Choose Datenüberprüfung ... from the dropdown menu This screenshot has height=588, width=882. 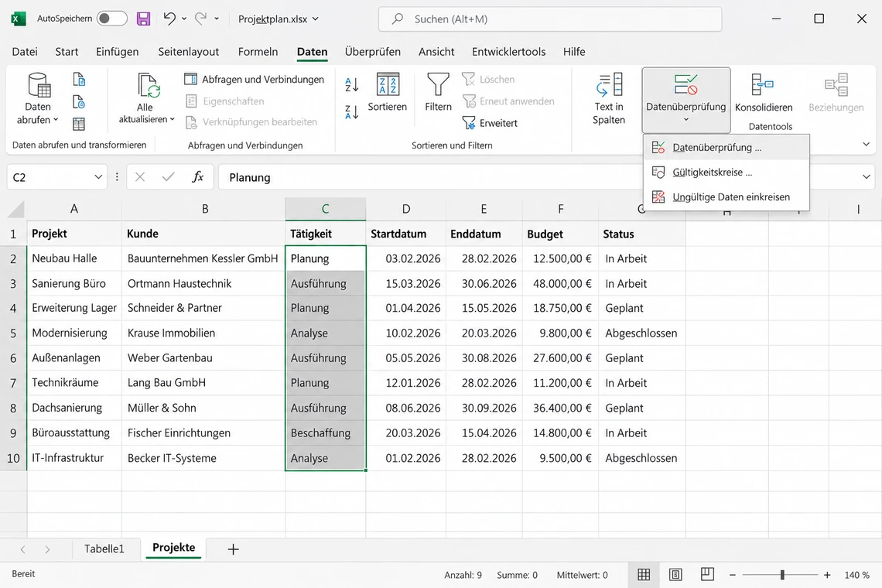726,148
